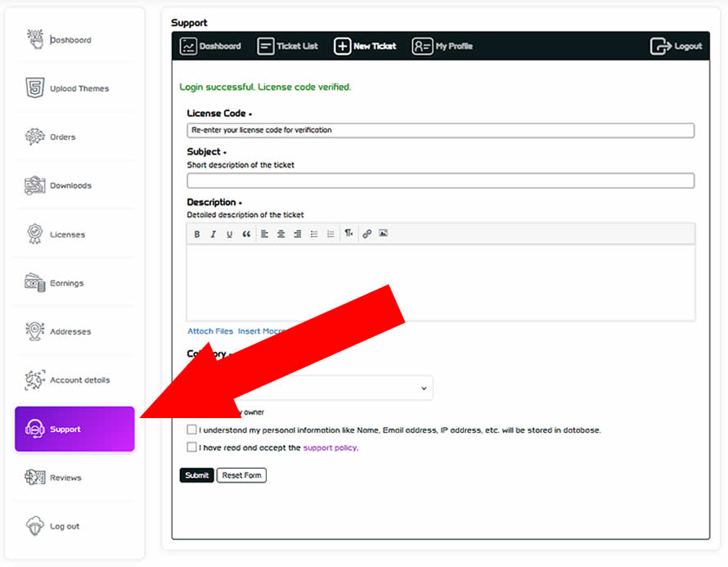Screen dimensions: 728x567
Task: Click the Attach Files link
Action: tap(210, 331)
